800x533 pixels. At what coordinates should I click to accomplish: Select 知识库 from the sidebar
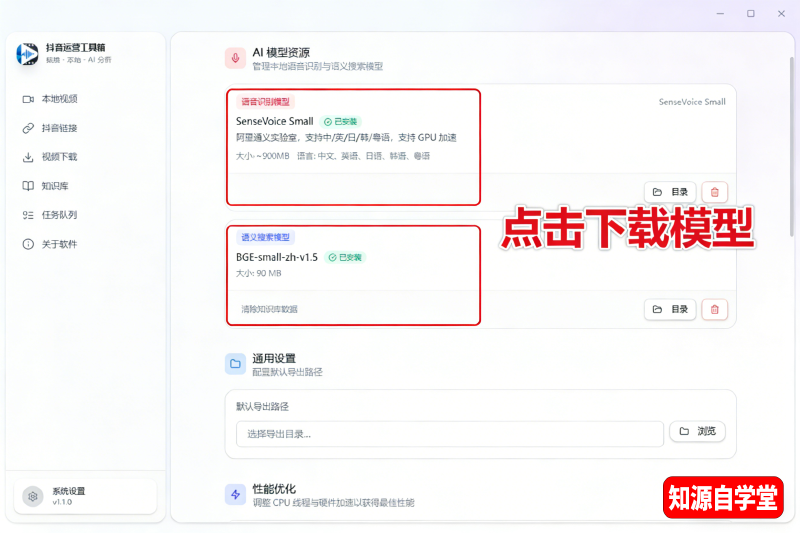click(54, 186)
